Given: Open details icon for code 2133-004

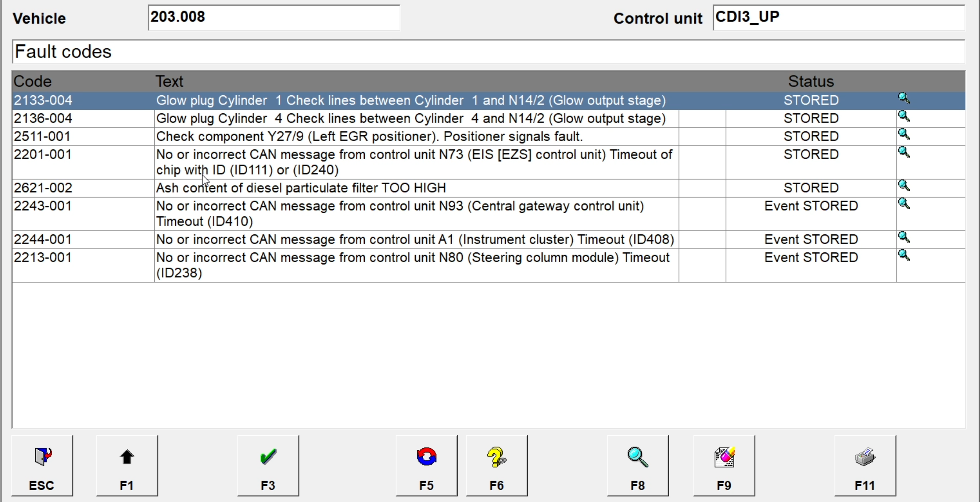Looking at the screenshot, I should [903, 98].
